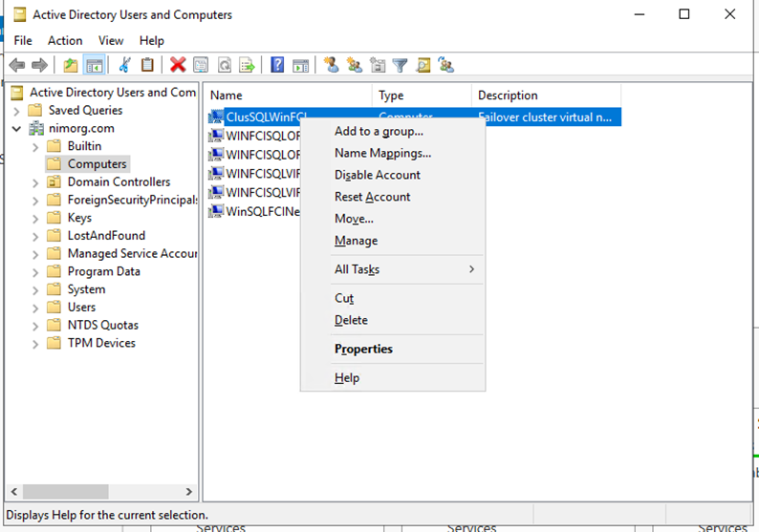Click the Refresh toolbar icon
Image resolution: width=759 pixels, height=532 pixels.
coord(225,65)
